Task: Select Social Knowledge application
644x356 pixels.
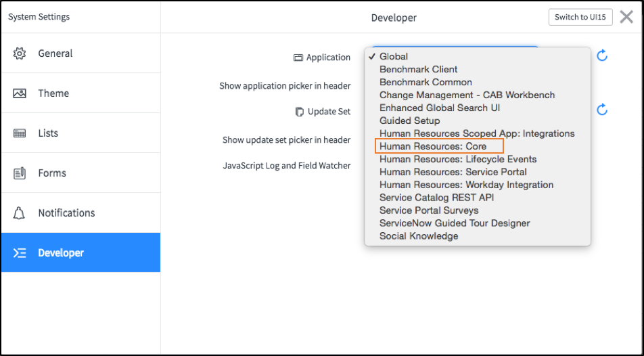Action: [478, 236]
